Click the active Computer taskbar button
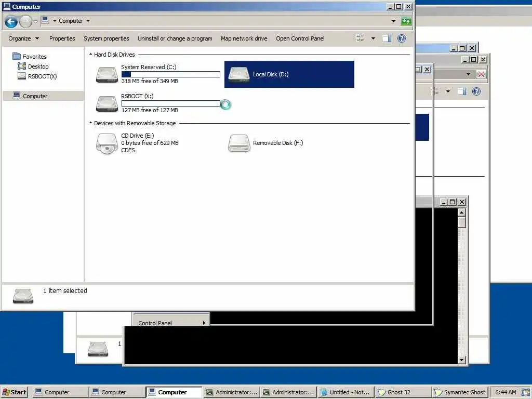The image size is (532, 399). (x=175, y=392)
